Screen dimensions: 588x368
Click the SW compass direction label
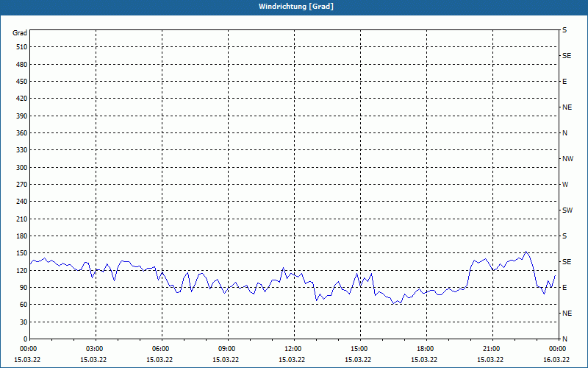[567, 210]
